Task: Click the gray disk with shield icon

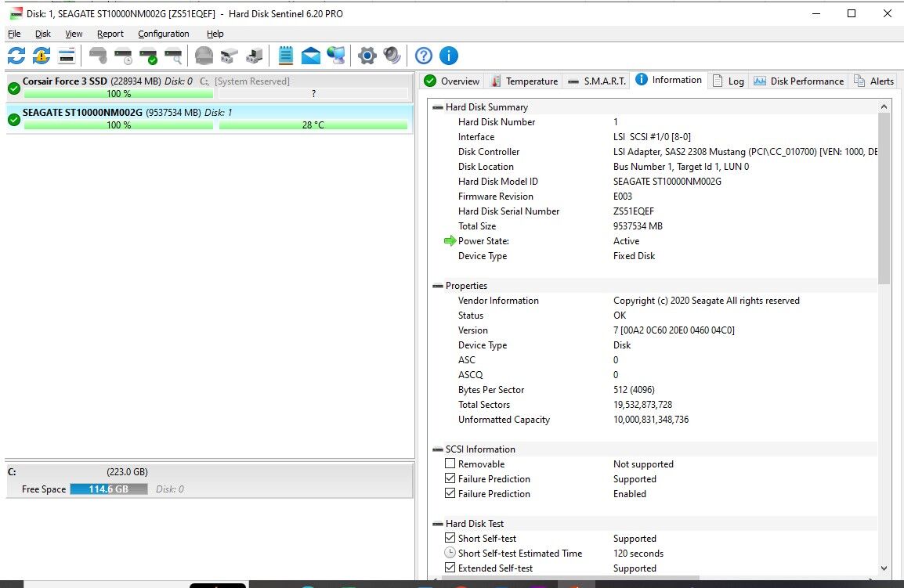Action: [x=98, y=56]
